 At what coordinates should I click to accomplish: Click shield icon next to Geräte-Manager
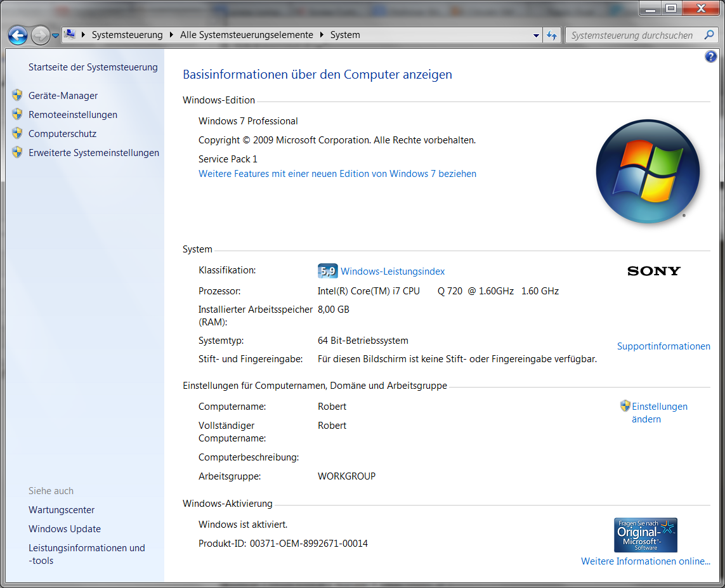point(17,95)
